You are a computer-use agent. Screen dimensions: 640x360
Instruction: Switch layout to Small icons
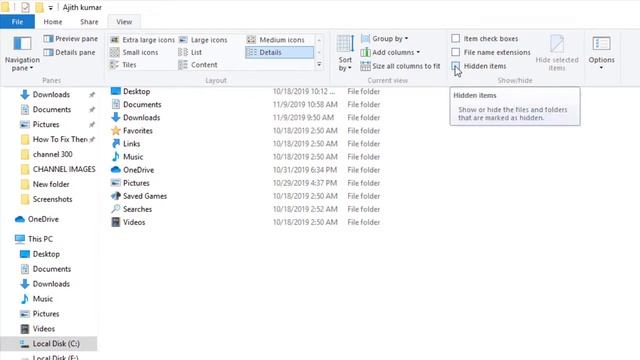134,52
